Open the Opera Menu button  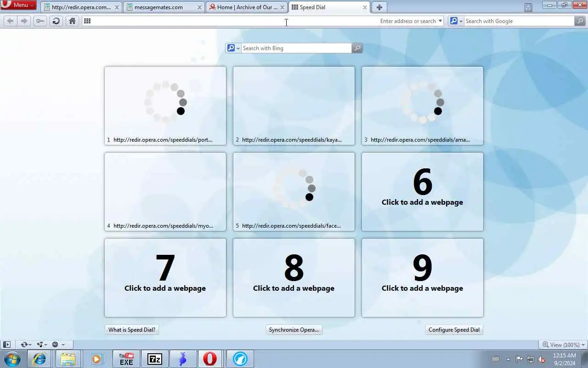point(18,5)
